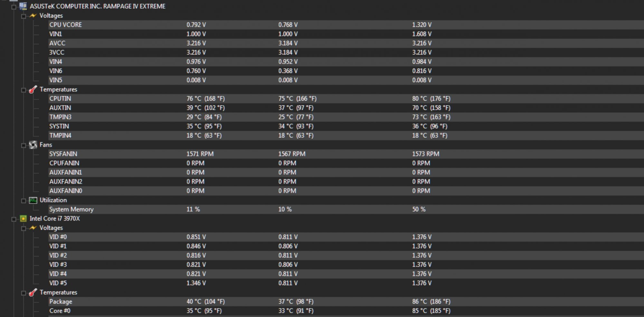
Task: Click the lightning icon for Intel Core Voltages
Action: [33, 228]
